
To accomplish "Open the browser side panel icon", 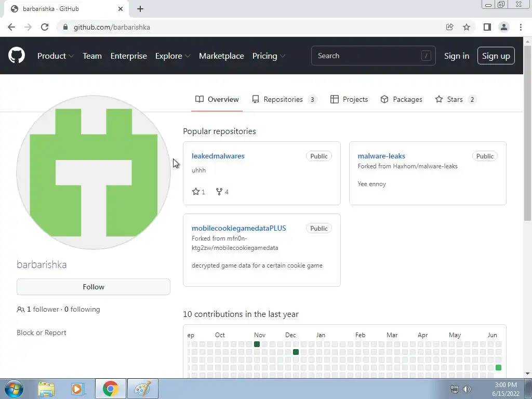I will coord(487,27).
